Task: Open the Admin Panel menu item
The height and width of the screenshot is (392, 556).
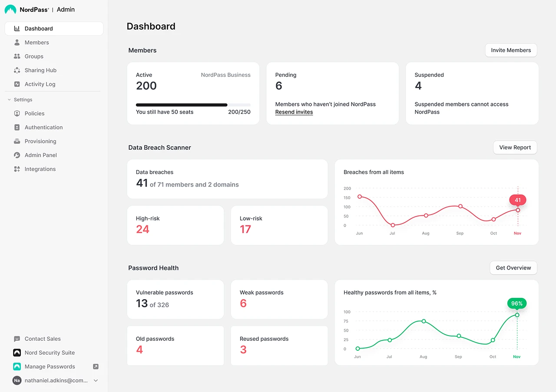Action: click(40, 155)
